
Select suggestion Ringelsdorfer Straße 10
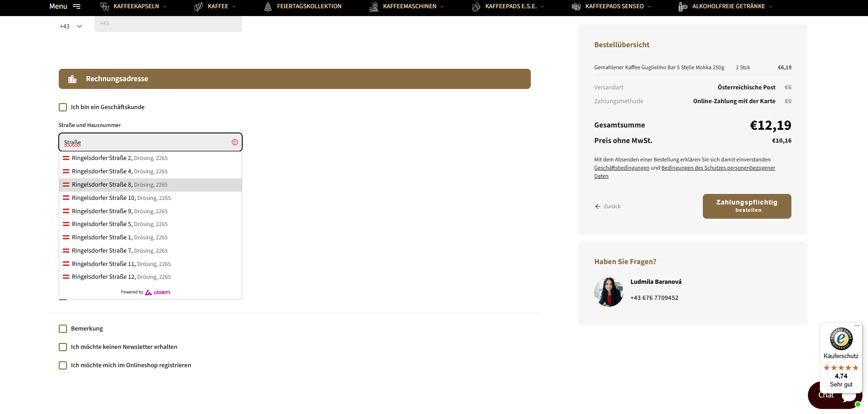click(150, 198)
